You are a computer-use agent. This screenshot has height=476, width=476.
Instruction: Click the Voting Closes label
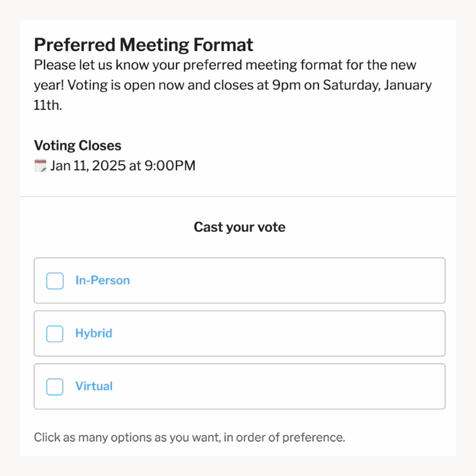(x=78, y=146)
